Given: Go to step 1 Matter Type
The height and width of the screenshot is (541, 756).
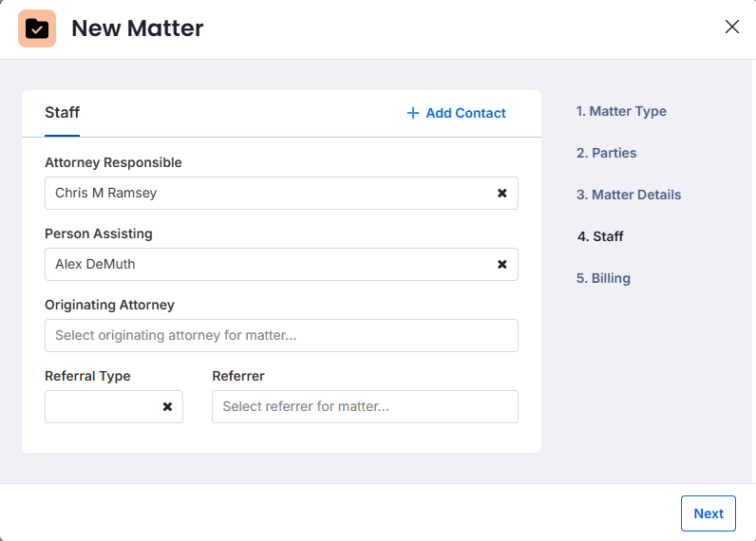Looking at the screenshot, I should [x=621, y=111].
